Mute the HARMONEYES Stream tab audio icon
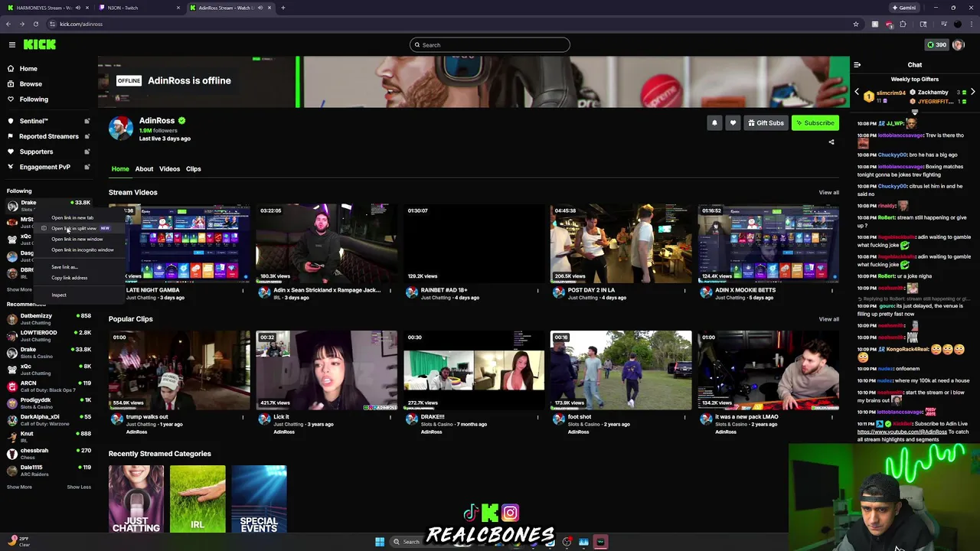980x551 pixels. point(78,8)
